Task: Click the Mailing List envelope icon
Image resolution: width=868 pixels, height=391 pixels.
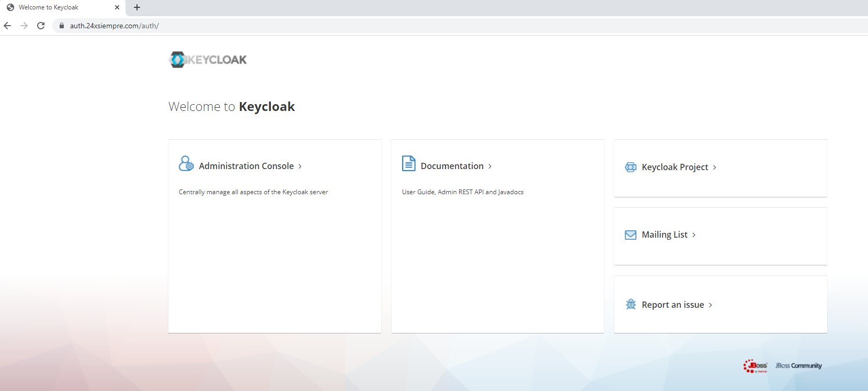Action: tap(631, 235)
